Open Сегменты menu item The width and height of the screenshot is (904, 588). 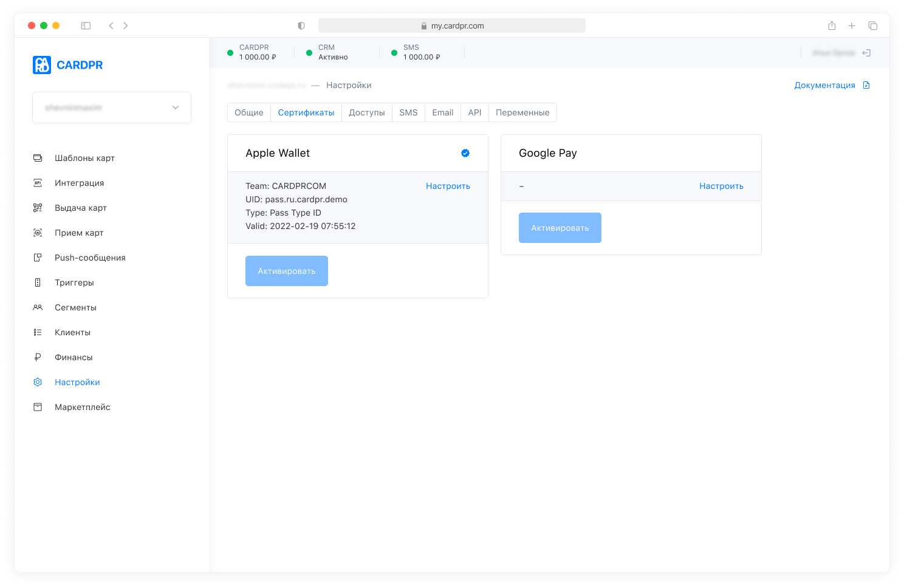pyautogui.click(x=75, y=307)
